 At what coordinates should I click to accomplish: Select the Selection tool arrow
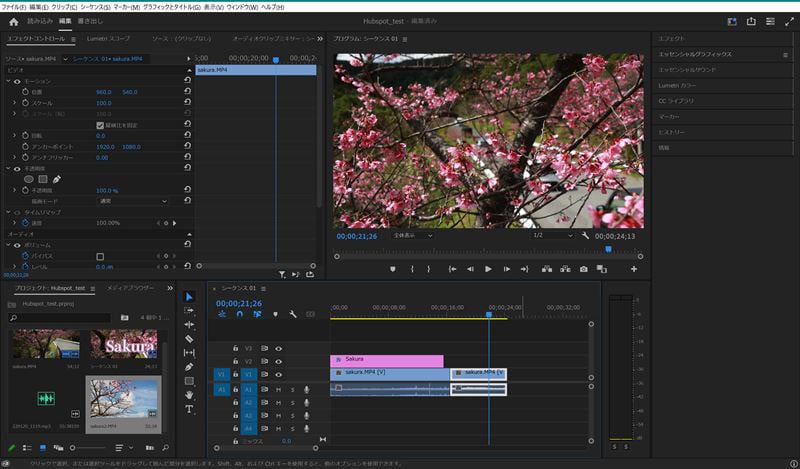(189, 297)
